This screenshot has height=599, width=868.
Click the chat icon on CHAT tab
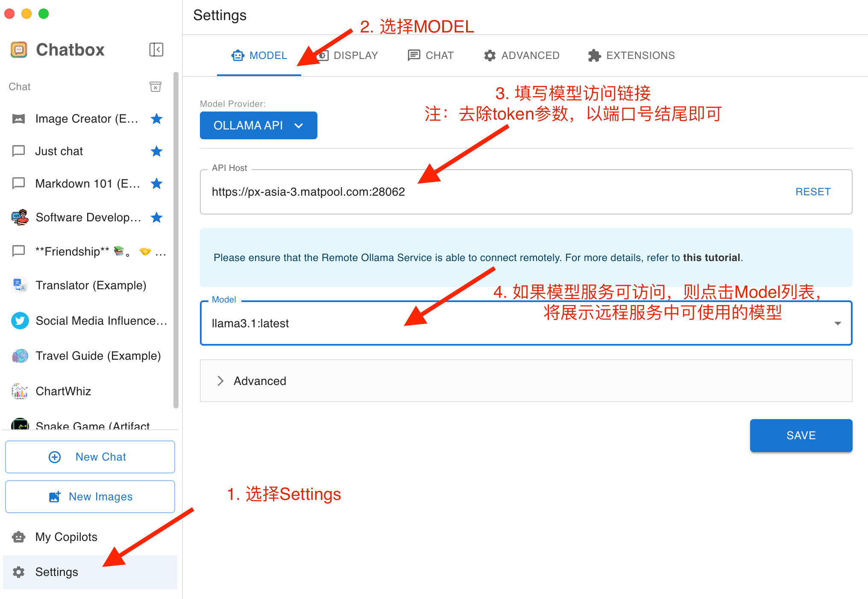pos(414,56)
